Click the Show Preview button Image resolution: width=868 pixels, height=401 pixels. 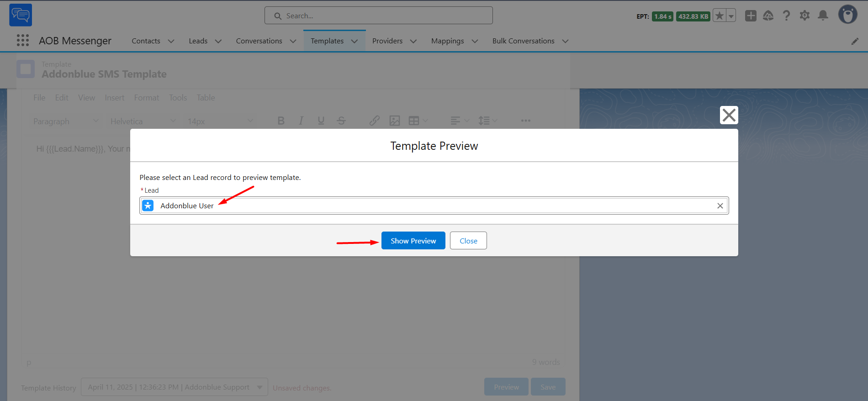point(413,241)
